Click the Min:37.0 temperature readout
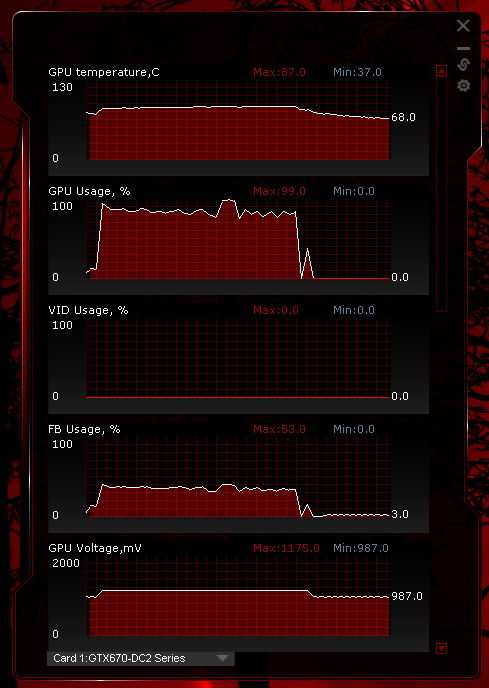Screen dimensions: 489x688 tap(357, 72)
